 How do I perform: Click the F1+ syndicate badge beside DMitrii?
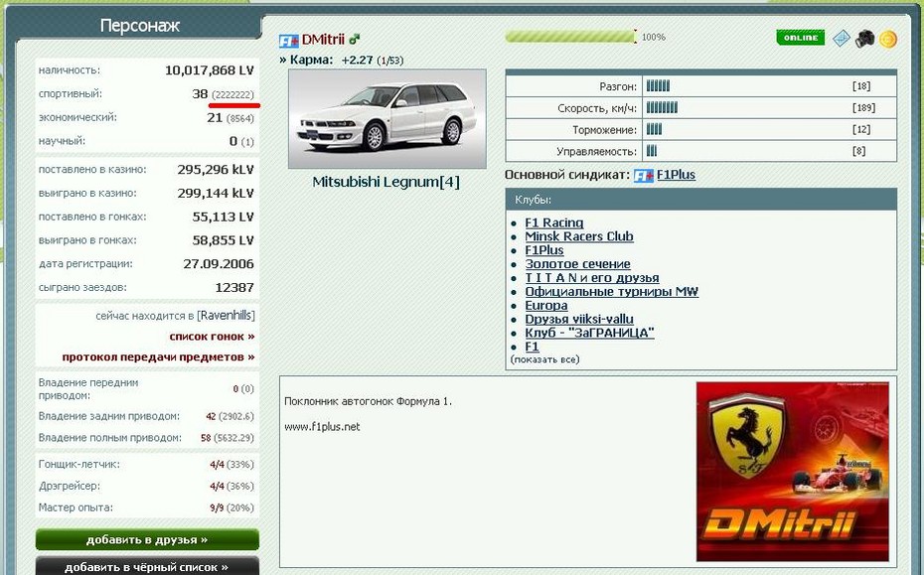pyautogui.click(x=289, y=41)
